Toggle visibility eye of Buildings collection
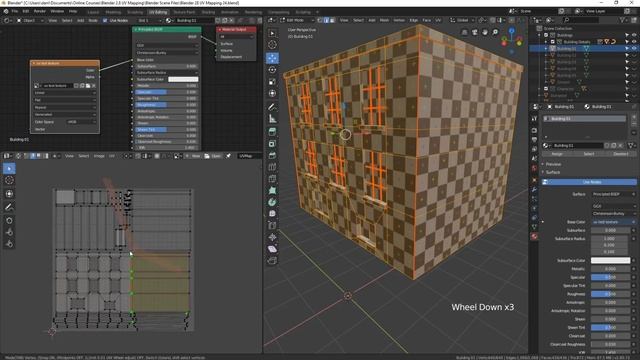The image size is (640, 360). (x=634, y=35)
